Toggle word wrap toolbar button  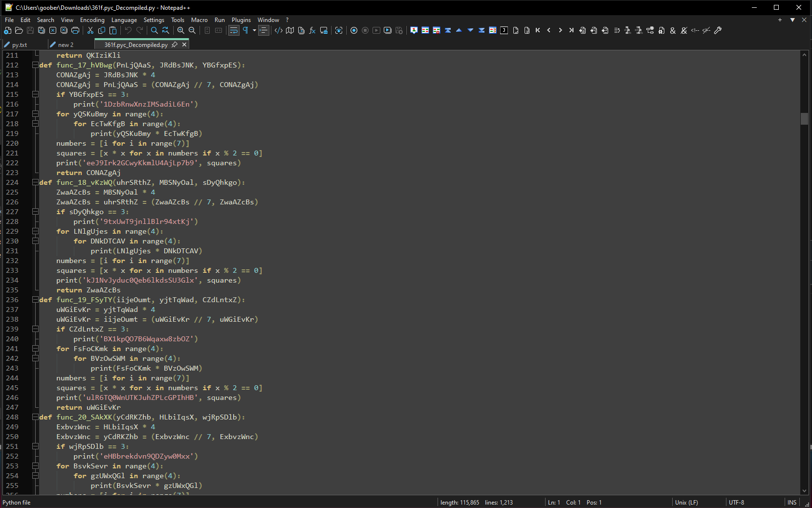click(234, 30)
